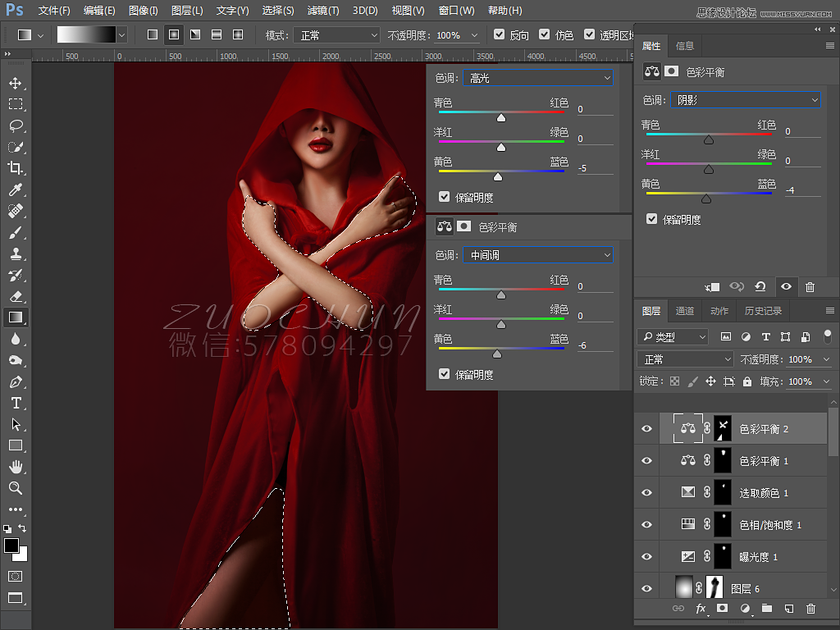Select the Crop tool
The image size is (840, 630).
tap(16, 168)
